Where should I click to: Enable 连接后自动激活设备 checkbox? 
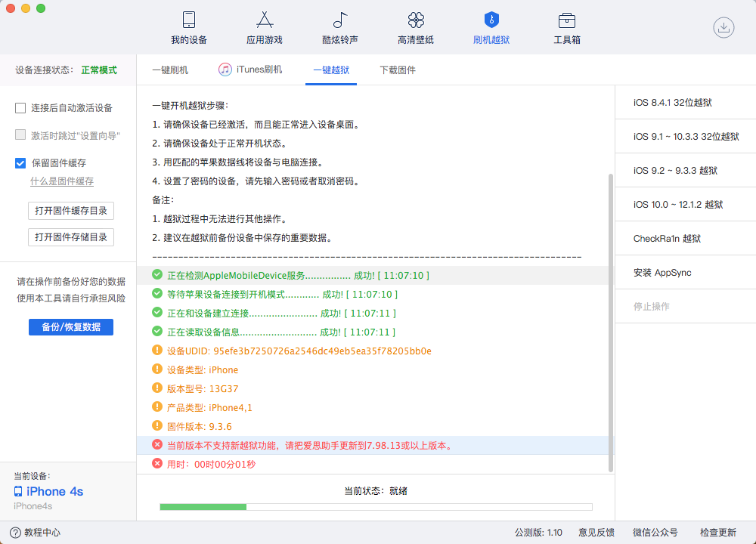point(20,108)
